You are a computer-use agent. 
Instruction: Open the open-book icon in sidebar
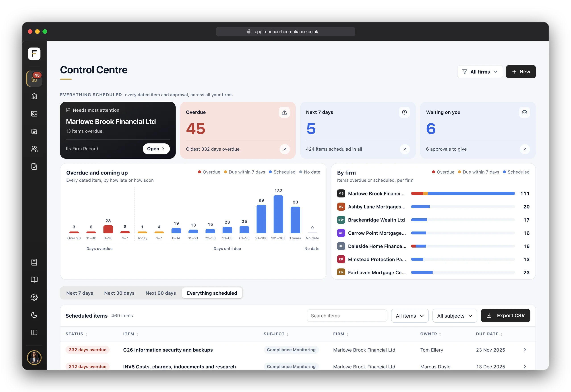coord(34,279)
